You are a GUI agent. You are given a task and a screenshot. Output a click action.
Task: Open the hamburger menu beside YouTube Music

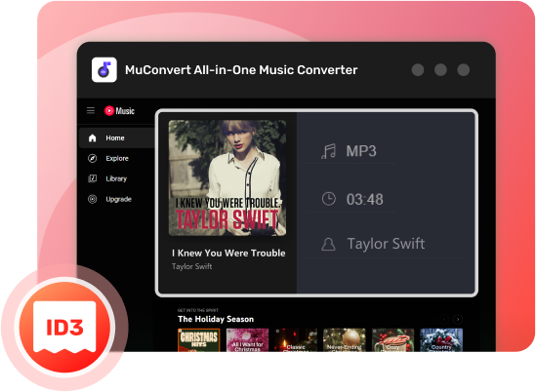coord(91,110)
